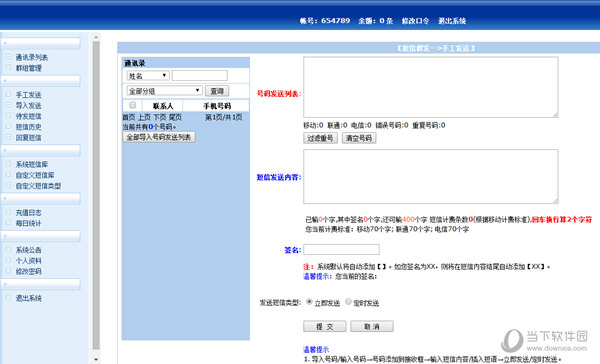Click the 联系人 column header

tap(163, 106)
